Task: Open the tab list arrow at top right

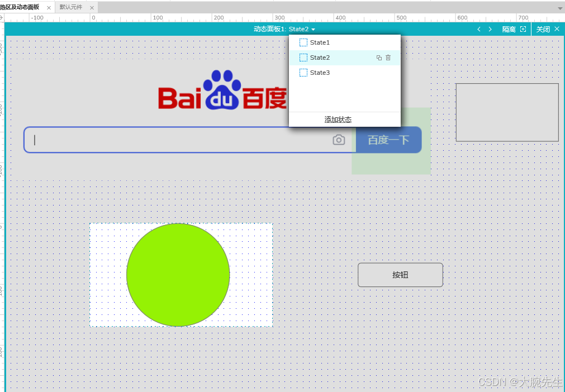Action: (560, 8)
